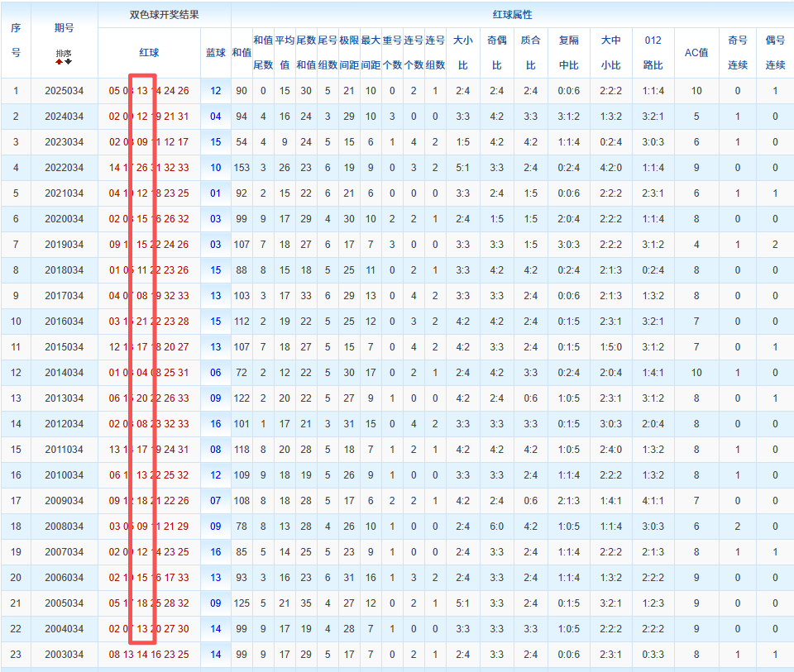Viewport: 794px width, 672px height.
Task: Select issue number 2018034
Action: [64, 270]
